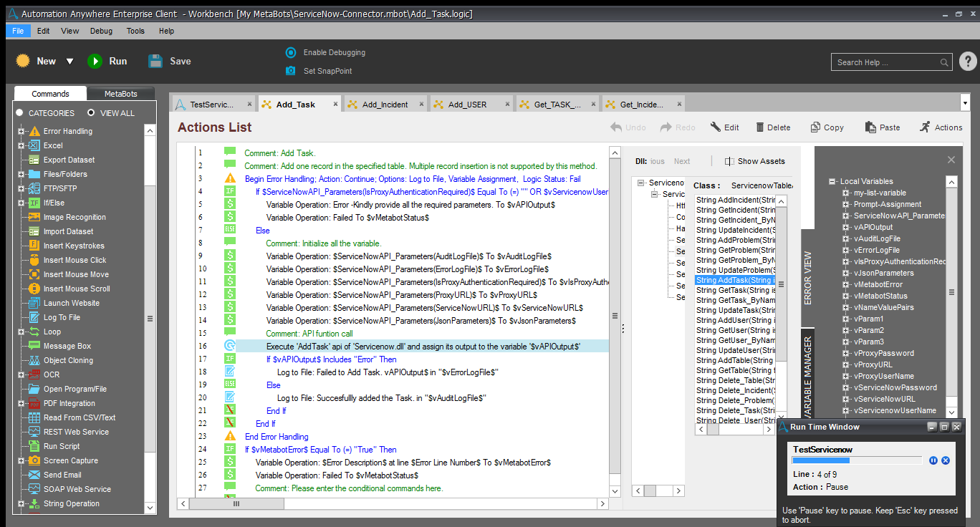Image resolution: width=980 pixels, height=527 pixels.
Task: Open the New dropdown arrow
Action: coord(69,62)
